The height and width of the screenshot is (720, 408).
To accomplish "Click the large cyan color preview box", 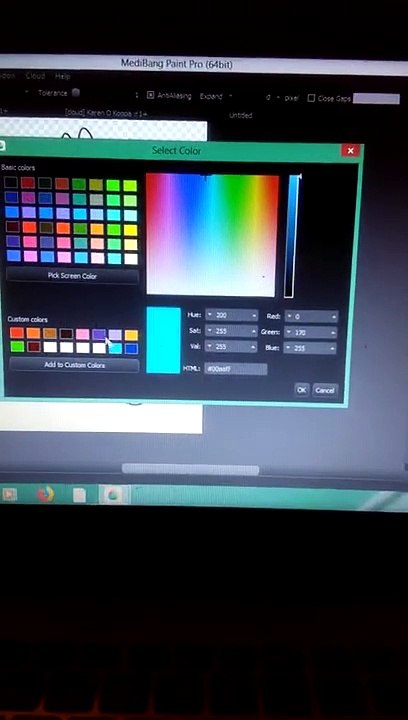I will [x=163, y=340].
